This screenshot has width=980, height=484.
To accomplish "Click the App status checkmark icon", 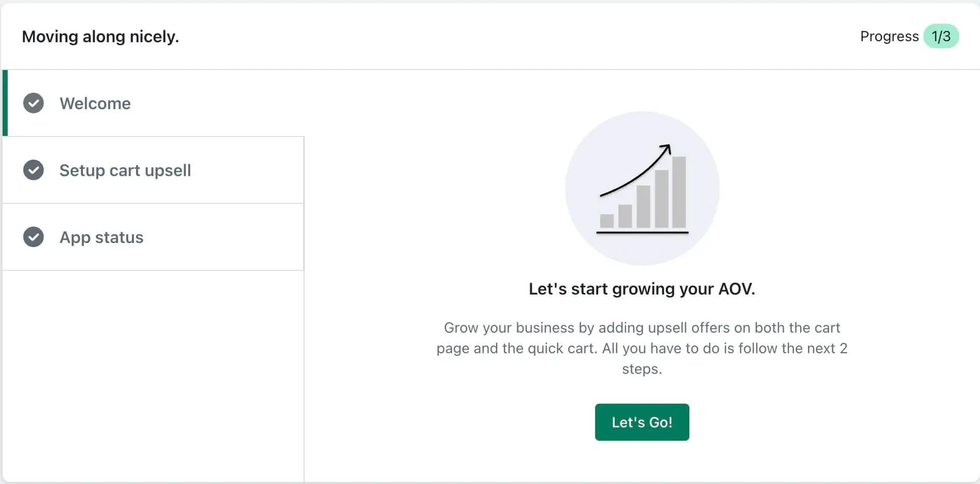I will (x=33, y=237).
